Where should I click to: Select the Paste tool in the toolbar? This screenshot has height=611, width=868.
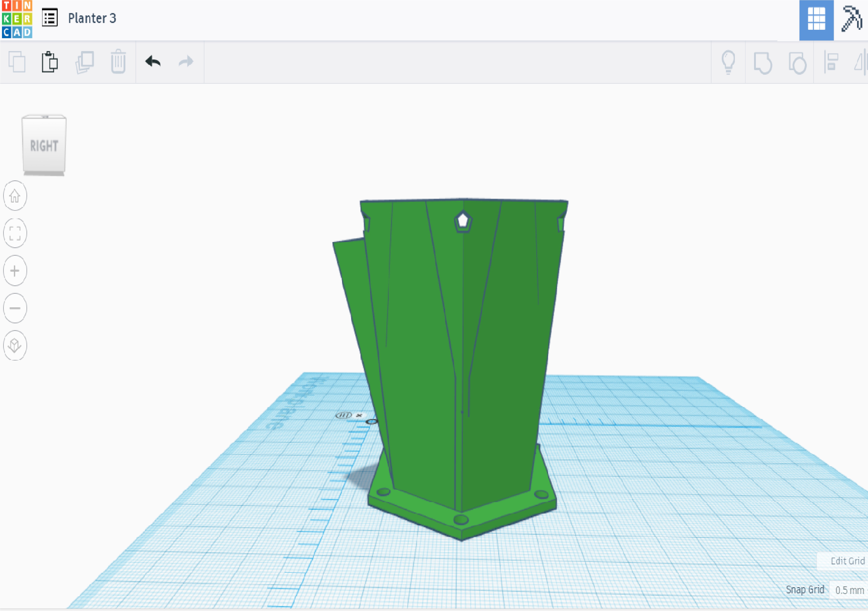tap(50, 62)
